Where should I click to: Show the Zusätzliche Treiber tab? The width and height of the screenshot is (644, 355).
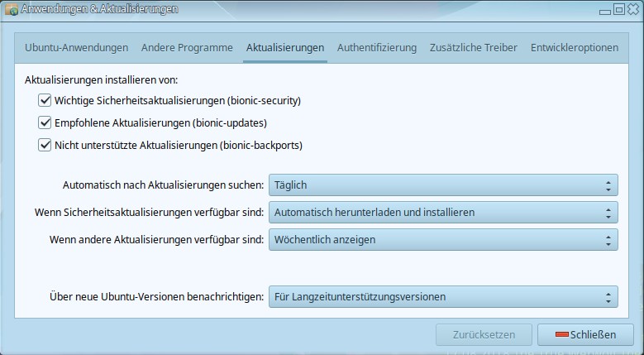(473, 48)
